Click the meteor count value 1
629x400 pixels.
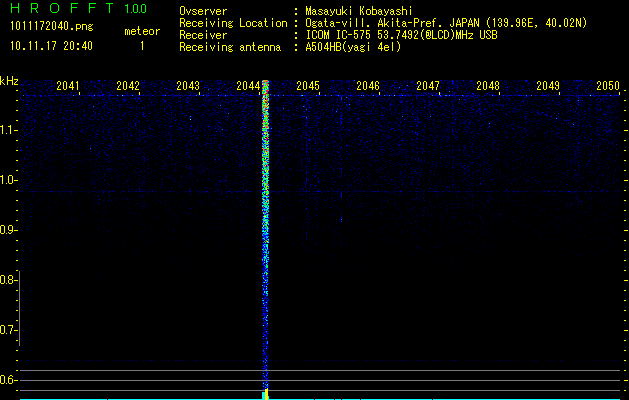click(x=142, y=46)
